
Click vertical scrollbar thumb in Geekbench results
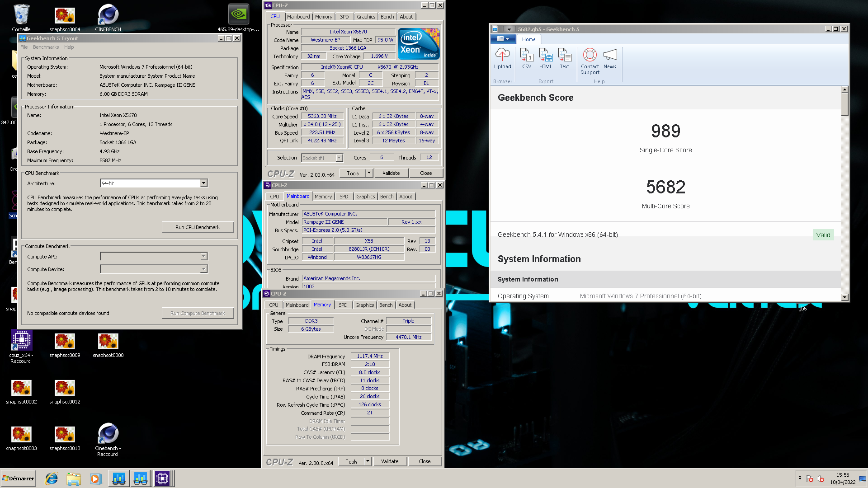(844, 104)
